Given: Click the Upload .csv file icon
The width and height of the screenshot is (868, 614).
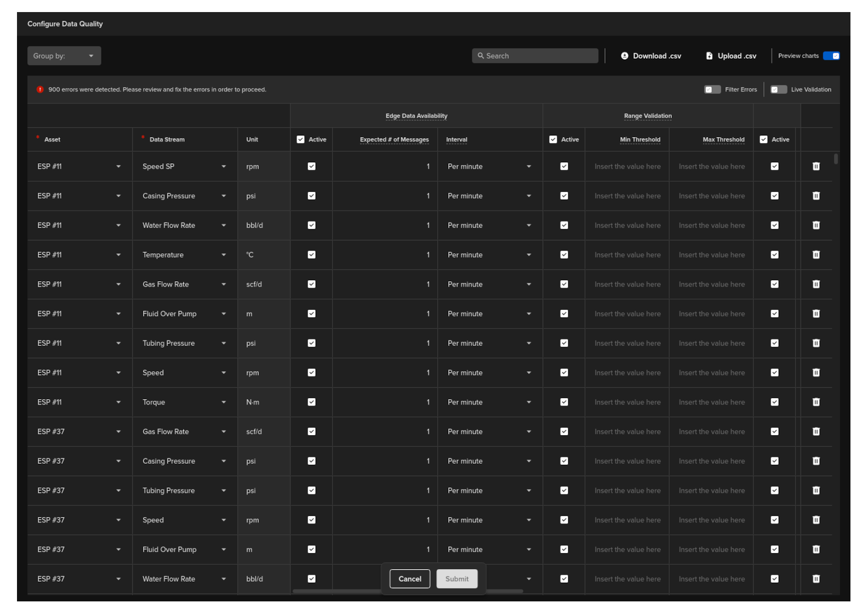Looking at the screenshot, I should (x=709, y=56).
